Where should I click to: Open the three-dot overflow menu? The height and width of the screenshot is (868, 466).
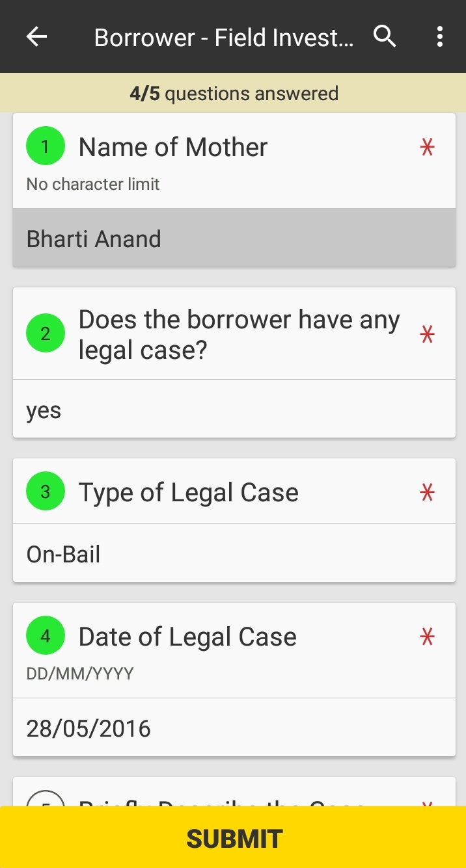point(440,37)
